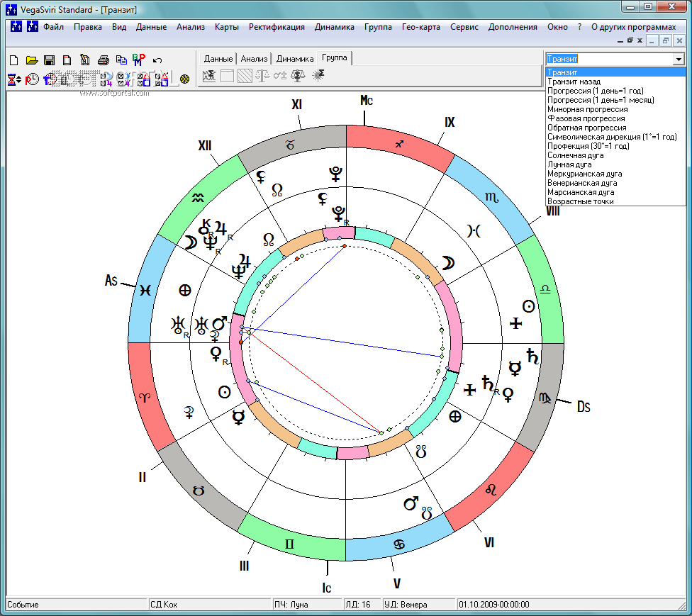Screen dimensions: 692x616
Task: Click the first grid icon with purple 4
Action: [x=106, y=79]
